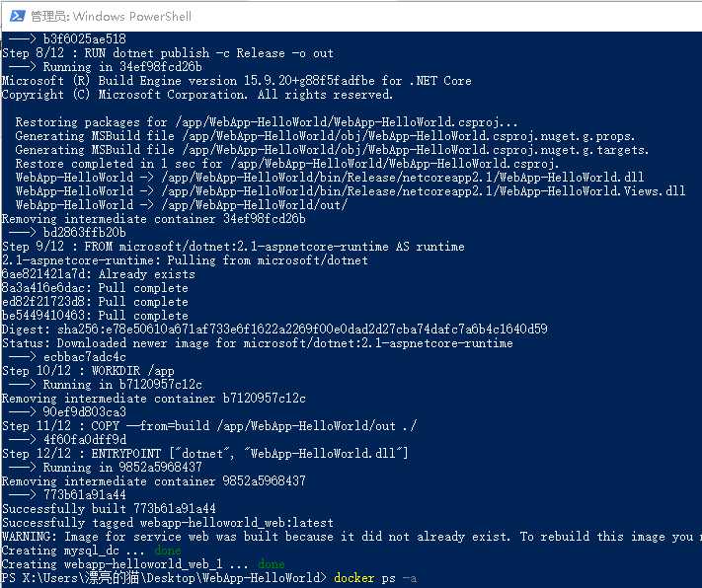Image resolution: width=702 pixels, height=588 pixels.
Task: Click the typed 'docker ps -a' command
Action: 376,578
